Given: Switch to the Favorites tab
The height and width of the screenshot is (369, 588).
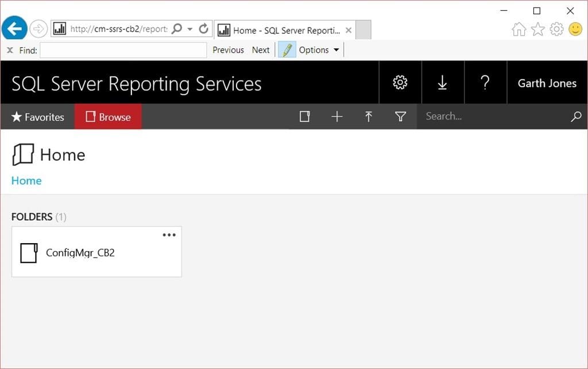Looking at the screenshot, I should 37,117.
